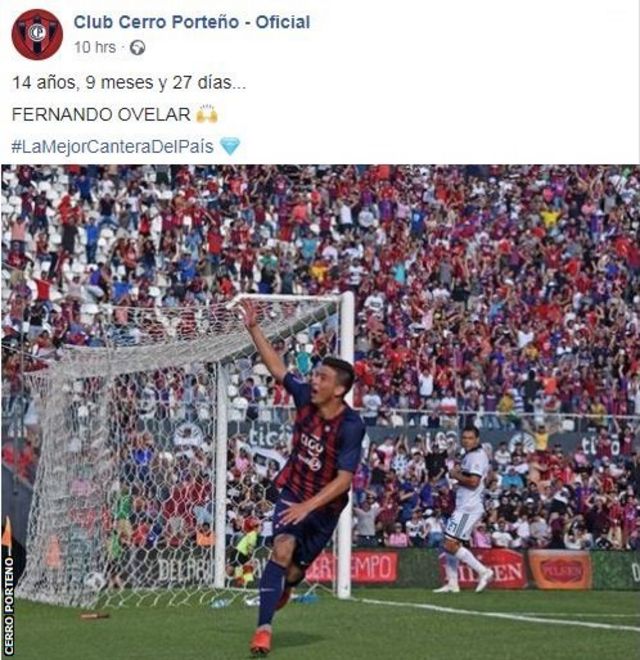Open the Club Cerro Porteño profile picture

[x=37, y=35]
